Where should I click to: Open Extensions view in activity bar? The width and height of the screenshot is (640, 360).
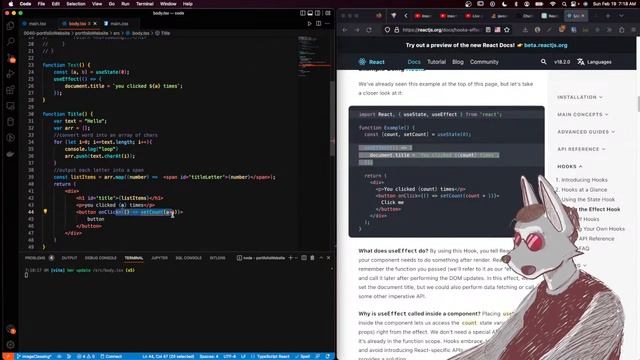coord(11,90)
